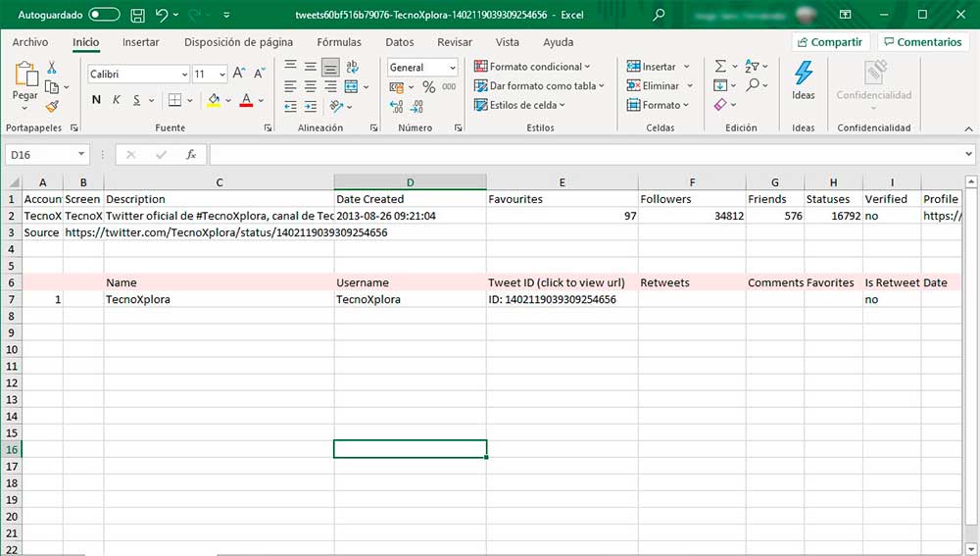Viewport: 980px width, 556px height.
Task: Click the Pegar paste icon
Action: tap(25, 75)
